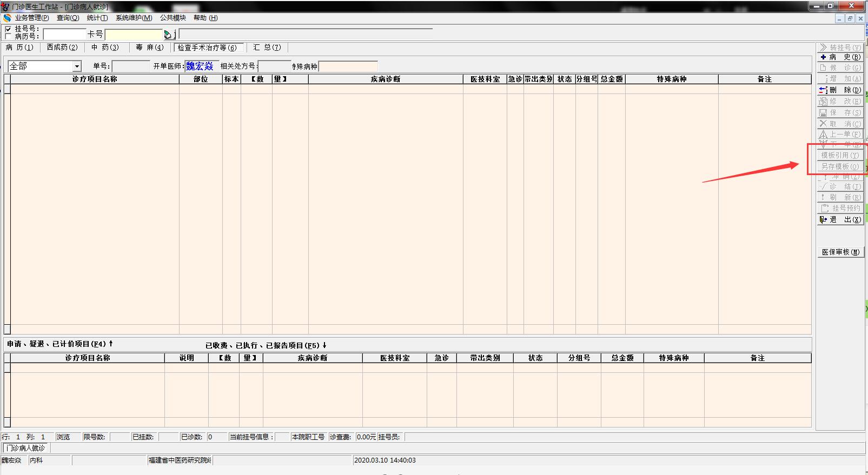Viewport: 868px width, 475px height.
Task: Click upper grid 诊疗项目名称 column header
Action: (x=95, y=79)
